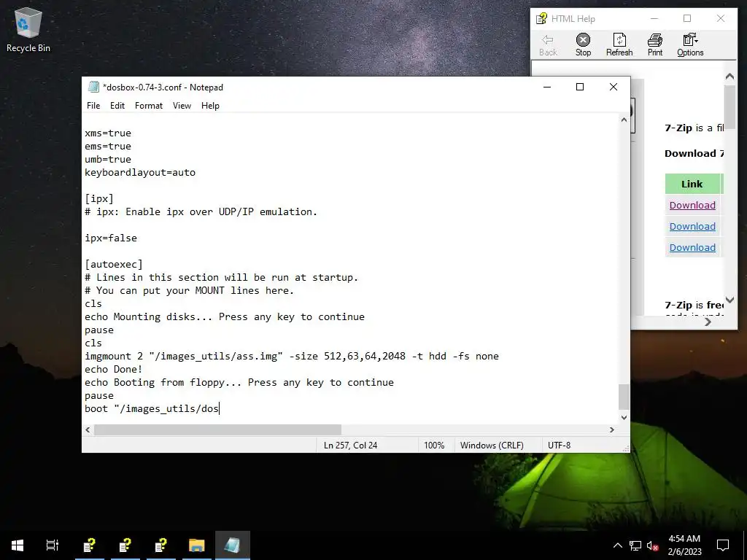The width and height of the screenshot is (747, 560).
Task: Switch to first HTML Help taskbar icon
Action: click(x=90, y=545)
